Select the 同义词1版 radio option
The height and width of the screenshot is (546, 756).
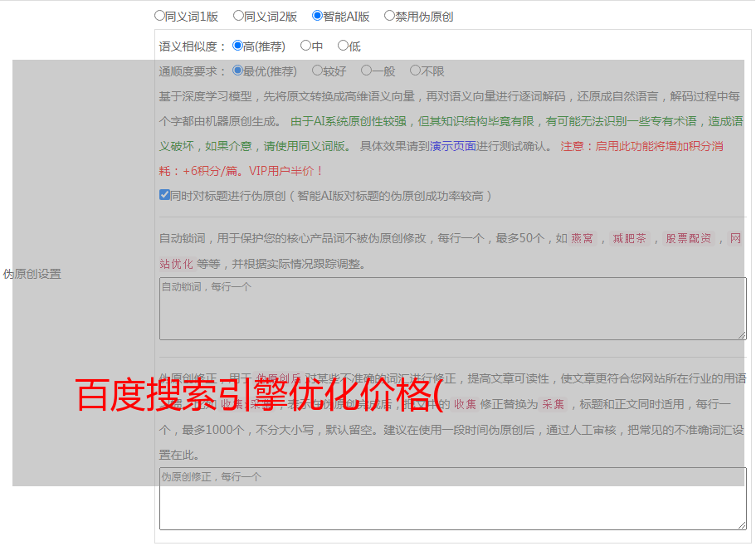click(x=159, y=16)
